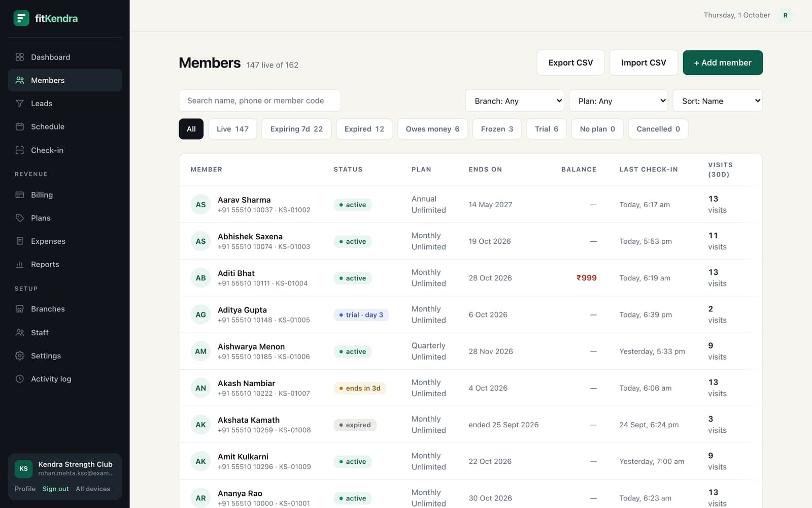Show Expired 12 members

click(x=364, y=129)
